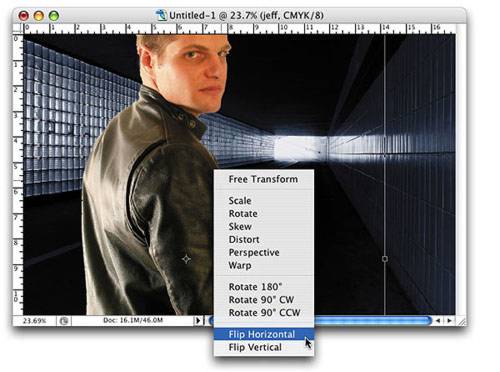Click the square transform handle on right edge
500x372 pixels.
[385, 259]
